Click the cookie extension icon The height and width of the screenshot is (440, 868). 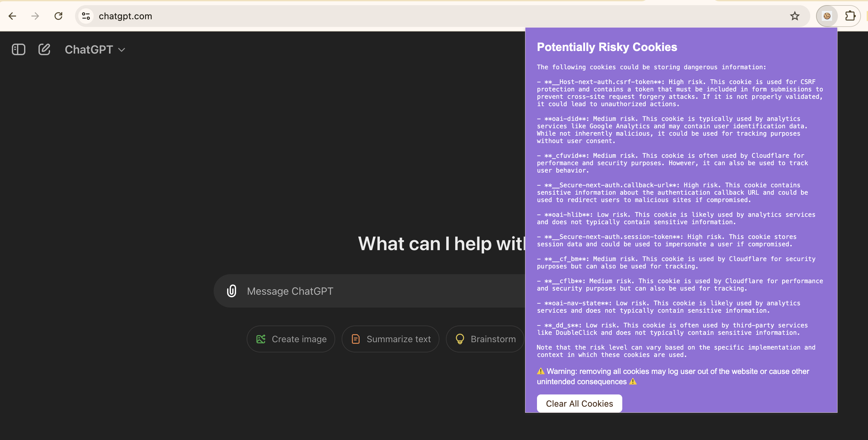(x=827, y=16)
